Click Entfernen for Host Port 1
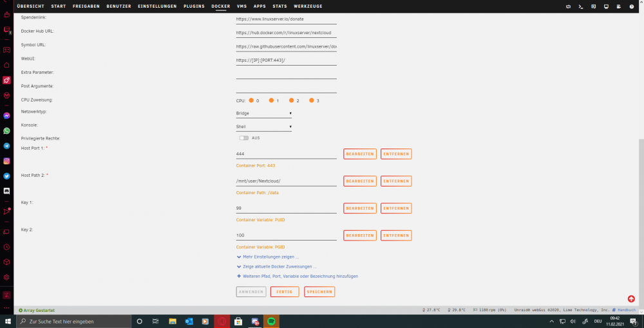Viewport: 644px width, 328px height. [396, 154]
